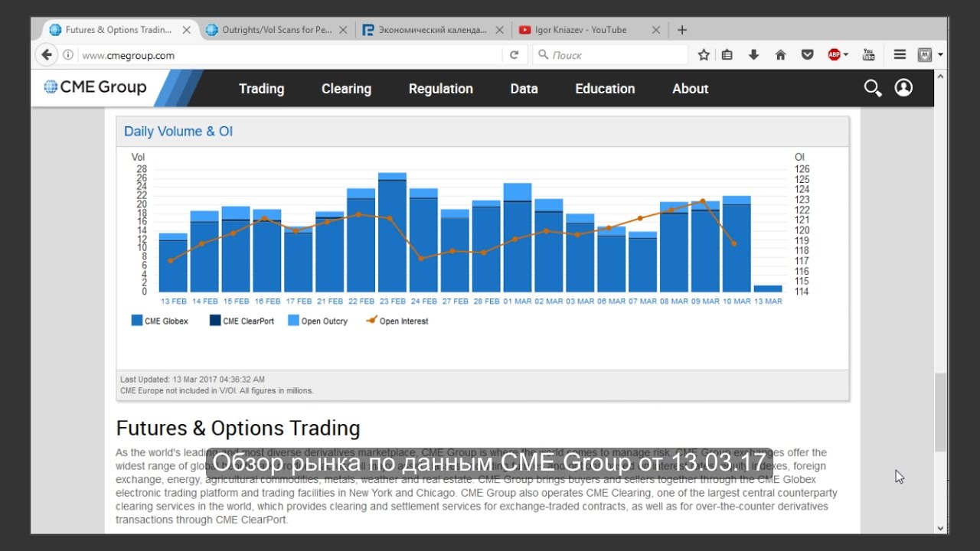Viewport: 980px width, 551px height.
Task: Click the Last Updated timestamp text
Action: tap(192, 379)
